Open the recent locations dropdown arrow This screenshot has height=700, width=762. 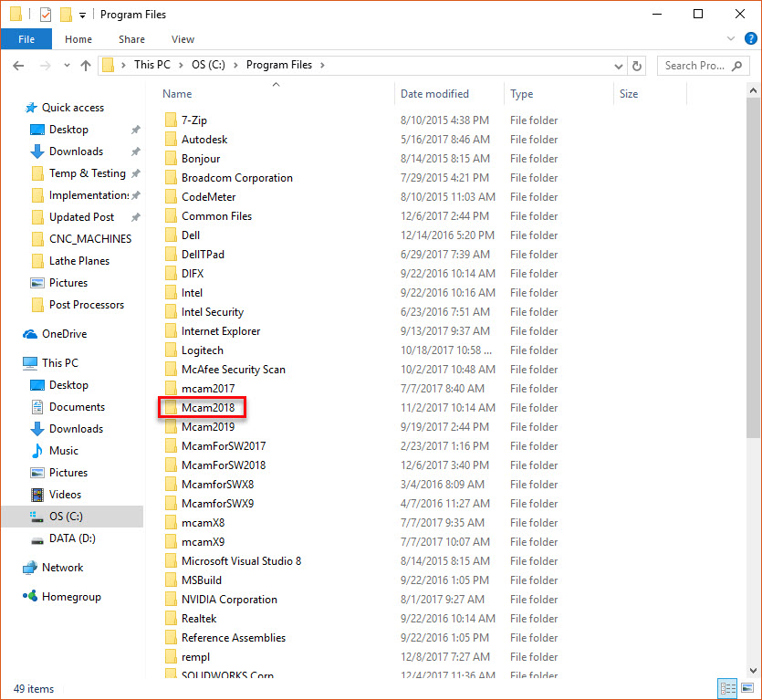67,66
